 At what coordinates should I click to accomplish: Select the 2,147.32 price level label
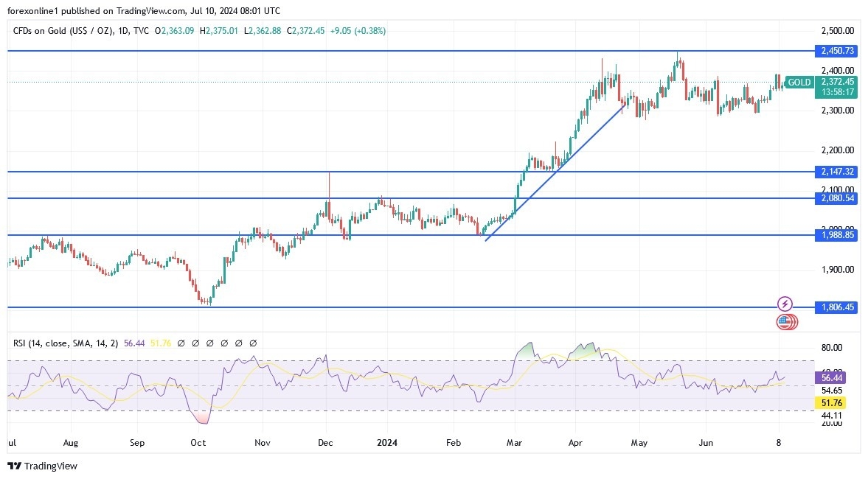click(x=836, y=172)
